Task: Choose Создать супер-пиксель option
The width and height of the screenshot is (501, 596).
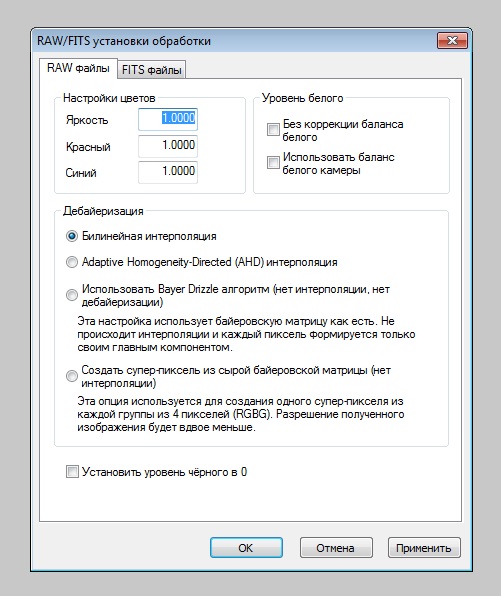Action: click(72, 376)
